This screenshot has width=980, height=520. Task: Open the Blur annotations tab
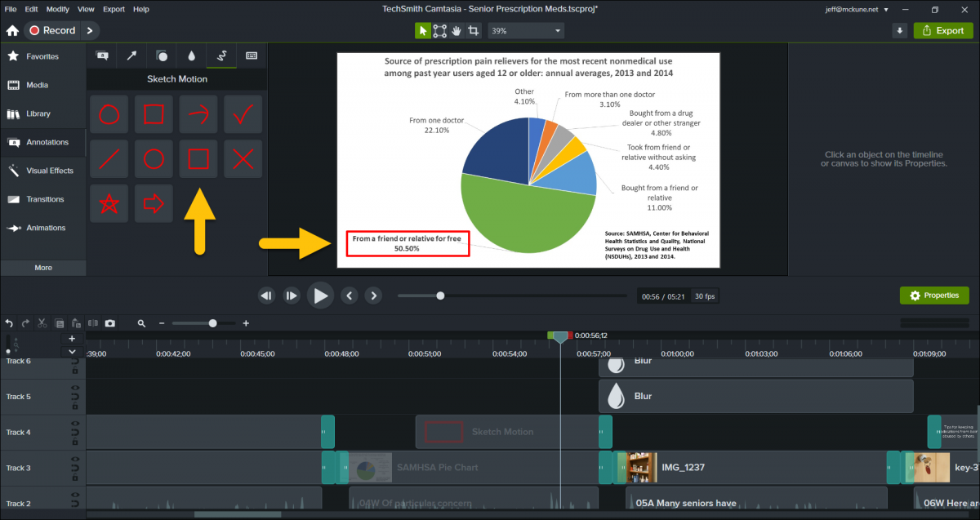click(191, 56)
